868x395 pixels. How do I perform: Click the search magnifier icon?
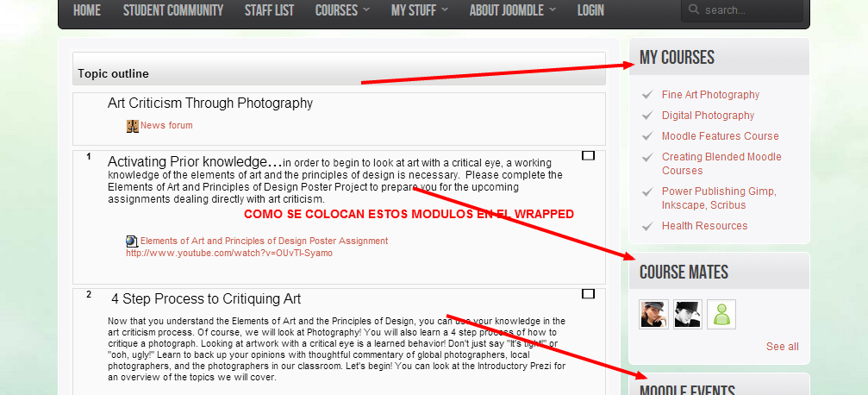pos(694,9)
